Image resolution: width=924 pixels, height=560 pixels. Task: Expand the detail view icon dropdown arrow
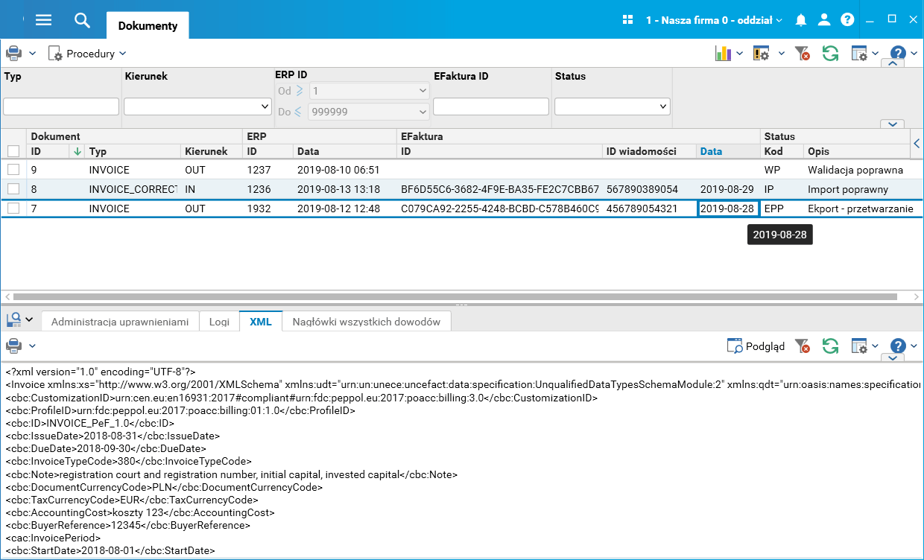(29, 320)
